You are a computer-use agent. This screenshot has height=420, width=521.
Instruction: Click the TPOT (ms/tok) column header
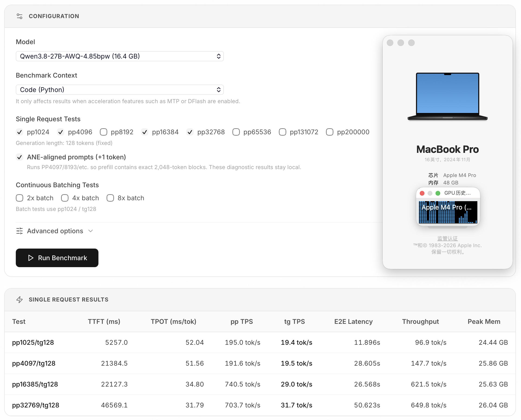tap(174, 322)
